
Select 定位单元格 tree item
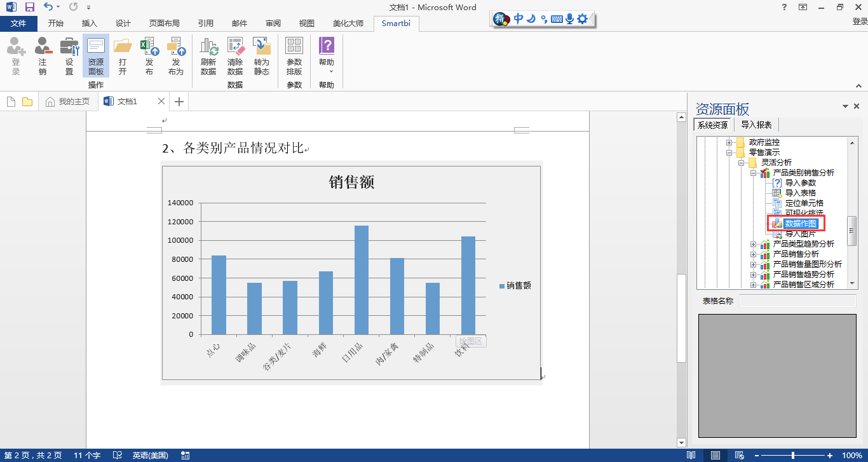pyautogui.click(x=804, y=203)
